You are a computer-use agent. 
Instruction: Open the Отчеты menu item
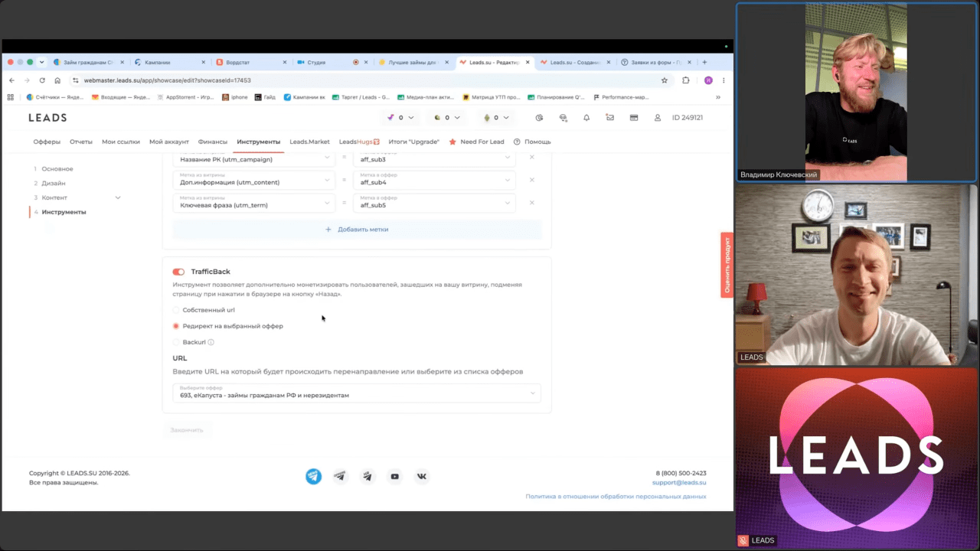[x=81, y=142]
